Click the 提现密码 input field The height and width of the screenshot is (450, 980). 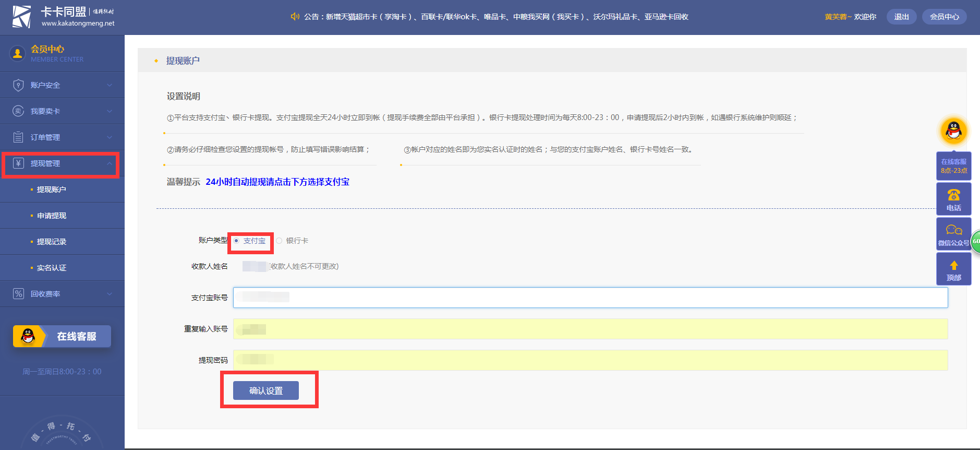(590, 360)
